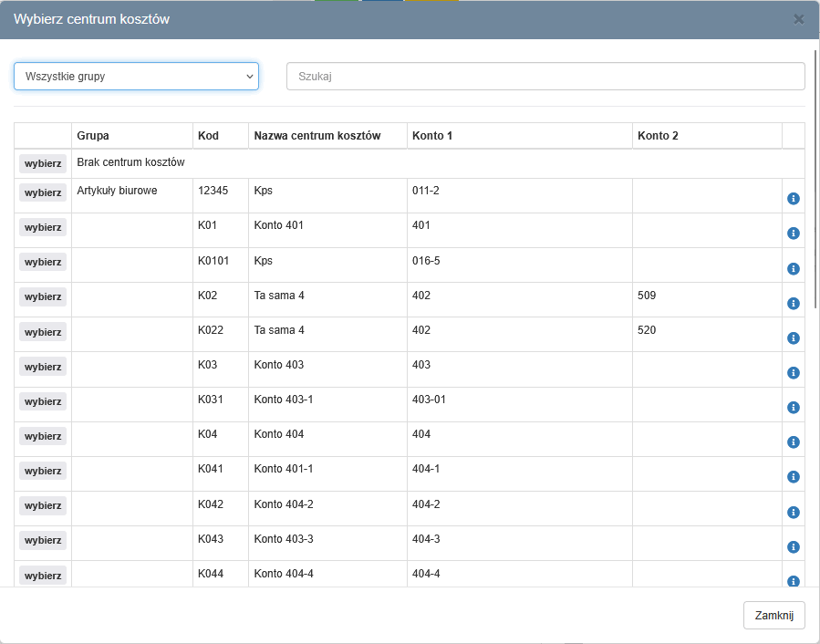Show info for K041 Konto 401-1
The height and width of the screenshot is (644, 820).
click(793, 476)
